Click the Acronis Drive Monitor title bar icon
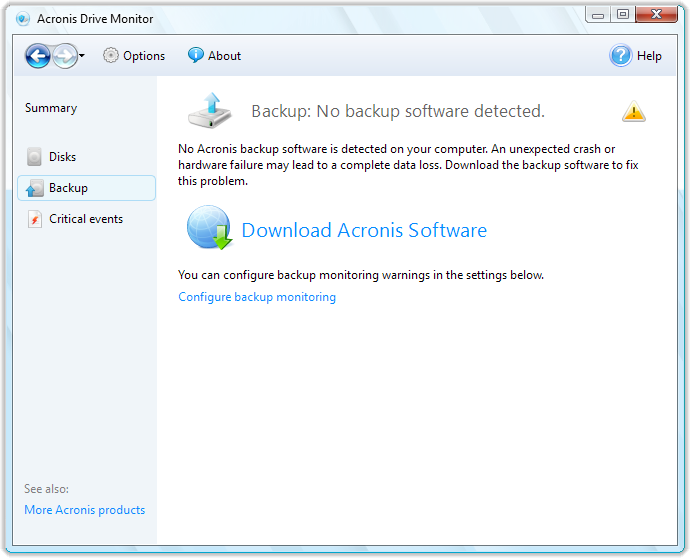 click(x=22, y=19)
